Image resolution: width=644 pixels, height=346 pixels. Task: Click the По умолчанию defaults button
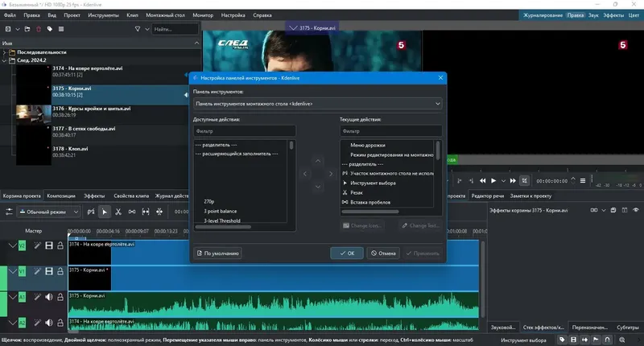pyautogui.click(x=217, y=253)
